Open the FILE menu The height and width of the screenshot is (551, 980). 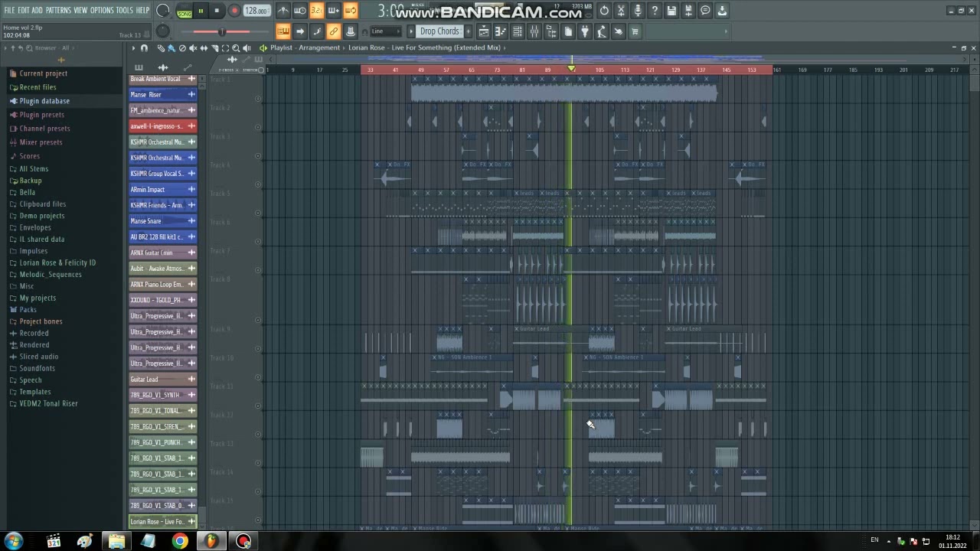coord(9,10)
